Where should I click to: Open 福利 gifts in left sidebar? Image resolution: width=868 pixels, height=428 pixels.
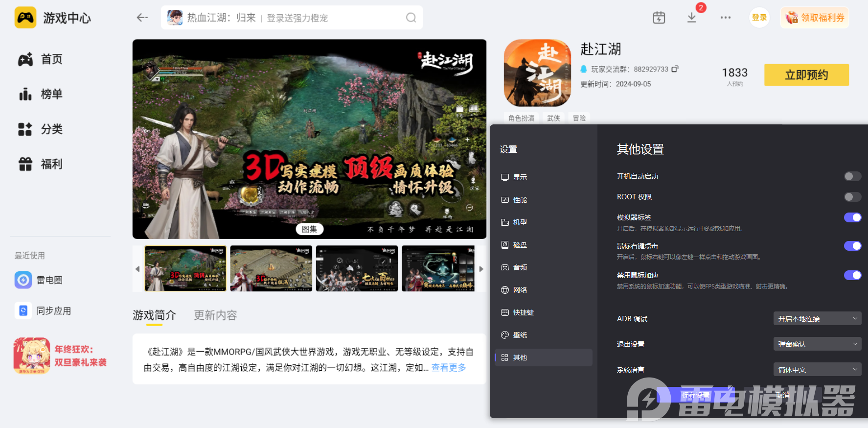[40, 164]
